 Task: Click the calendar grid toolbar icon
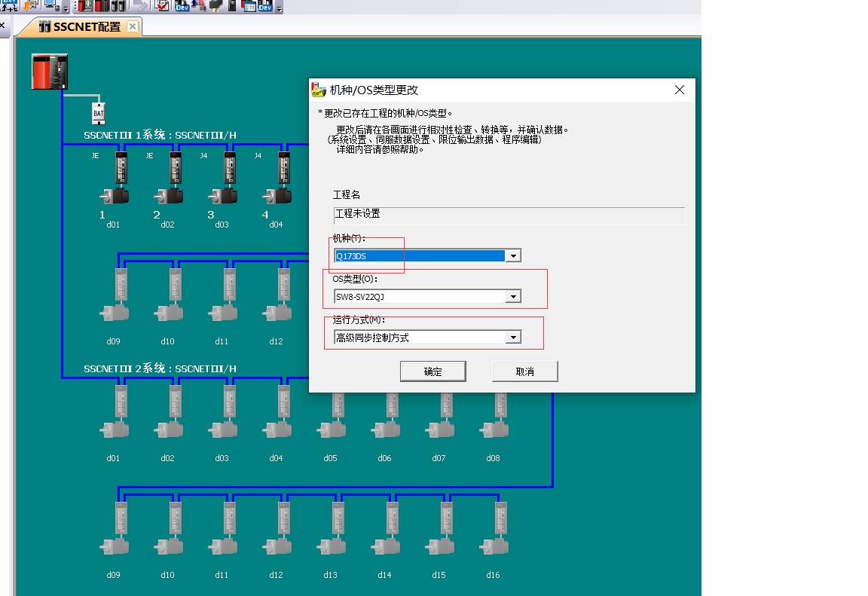[249, 6]
